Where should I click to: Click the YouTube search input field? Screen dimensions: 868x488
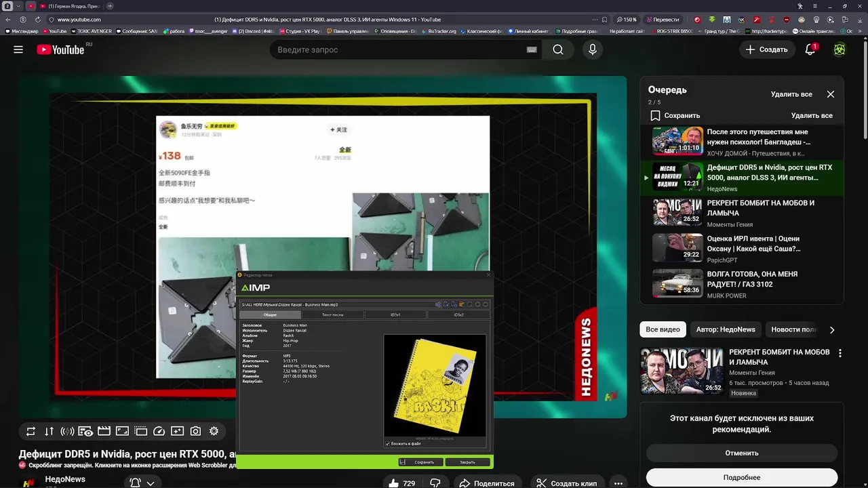point(400,49)
